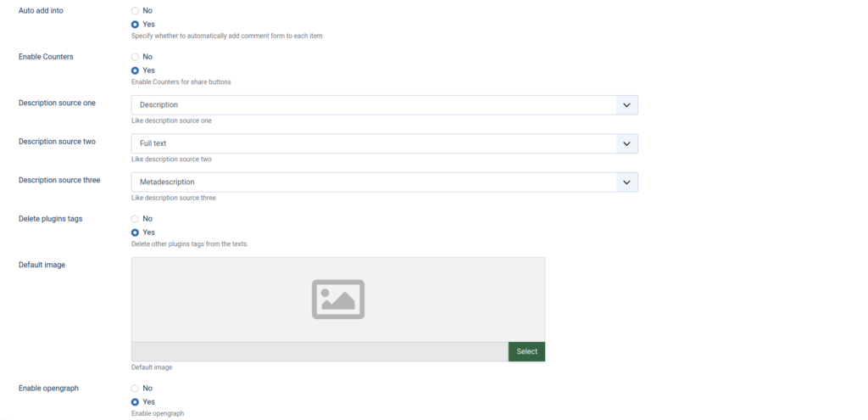
Task: Click the Select button for Default image
Action: pos(526,351)
